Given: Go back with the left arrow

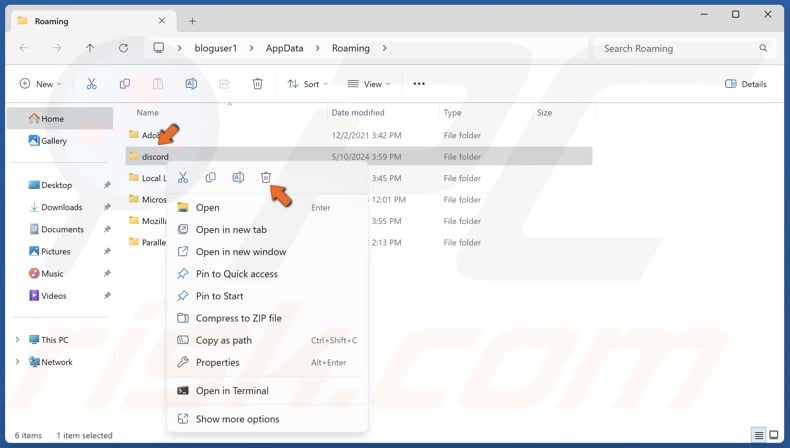Looking at the screenshot, I should [x=24, y=48].
